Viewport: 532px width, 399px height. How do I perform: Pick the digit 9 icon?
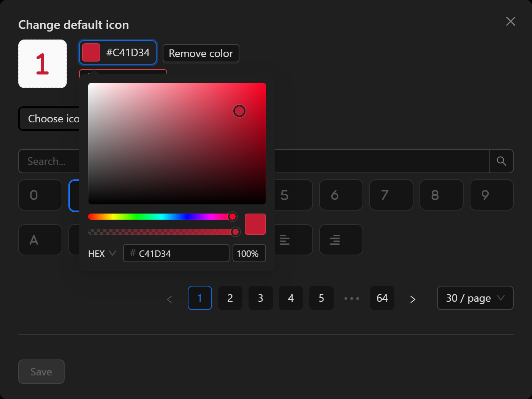(492, 195)
